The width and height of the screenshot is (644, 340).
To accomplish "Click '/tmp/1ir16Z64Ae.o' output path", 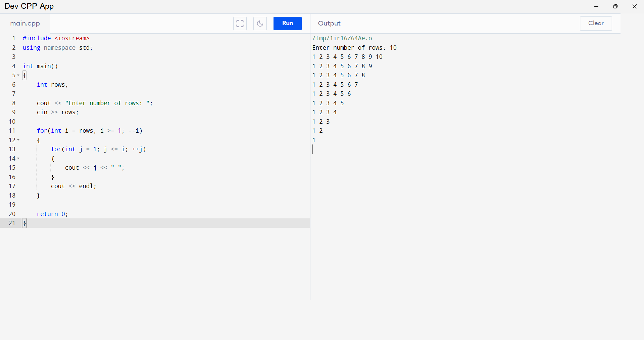I will [x=342, y=38].
